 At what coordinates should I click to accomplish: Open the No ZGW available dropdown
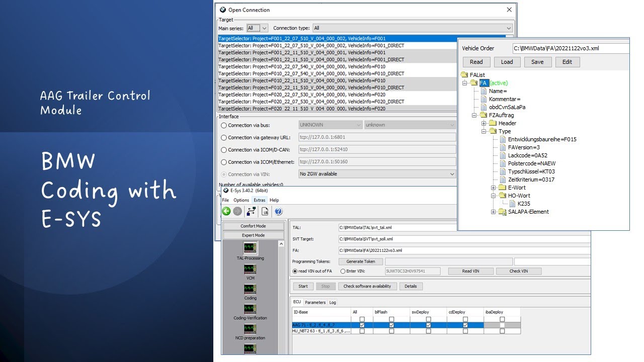coord(377,174)
